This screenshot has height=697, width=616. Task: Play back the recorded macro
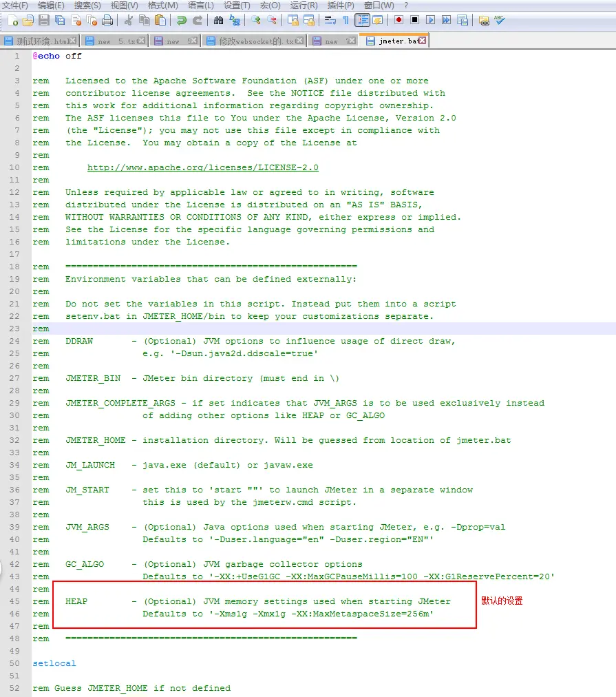click(430, 21)
